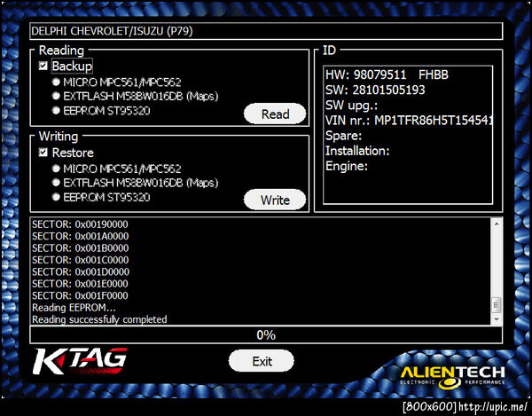Image resolution: width=532 pixels, height=416 pixels.
Task: Click the Installation: line
Action: click(x=357, y=151)
